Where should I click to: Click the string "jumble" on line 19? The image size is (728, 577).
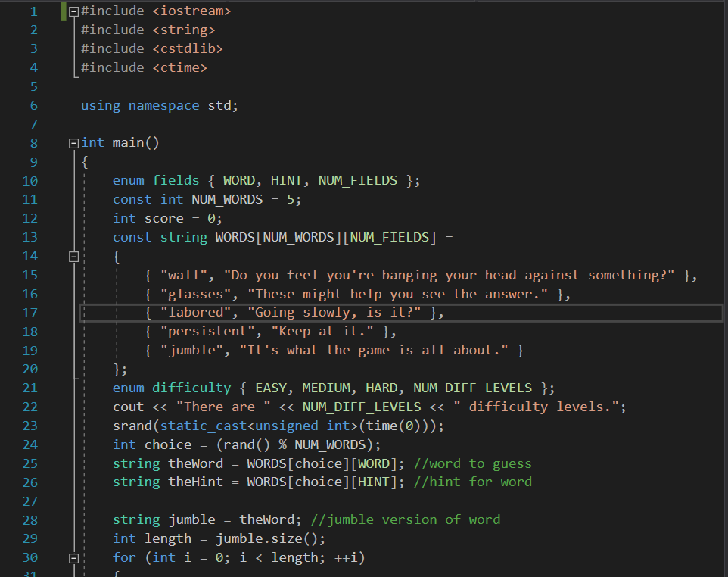191,350
